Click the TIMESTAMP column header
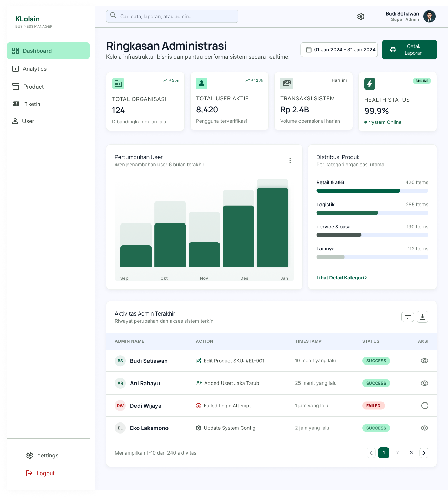The width and height of the screenshot is (448, 498). coord(308,341)
